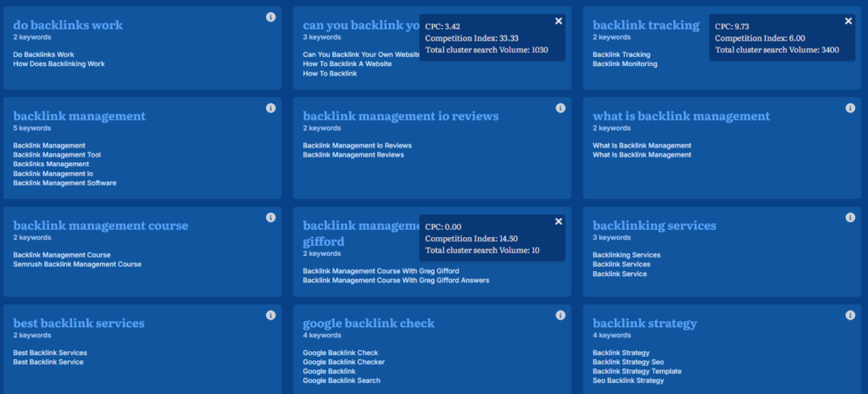Open info icon on 'do backlinks work' card

click(270, 17)
